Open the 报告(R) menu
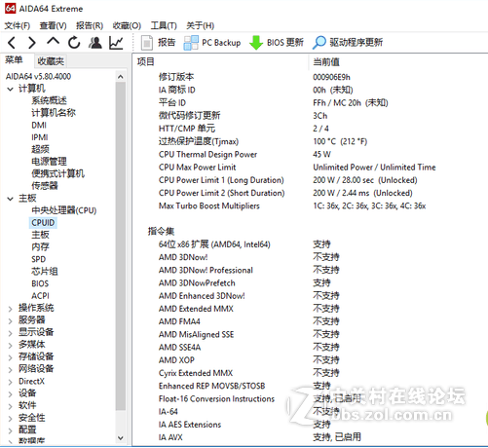 click(x=90, y=25)
